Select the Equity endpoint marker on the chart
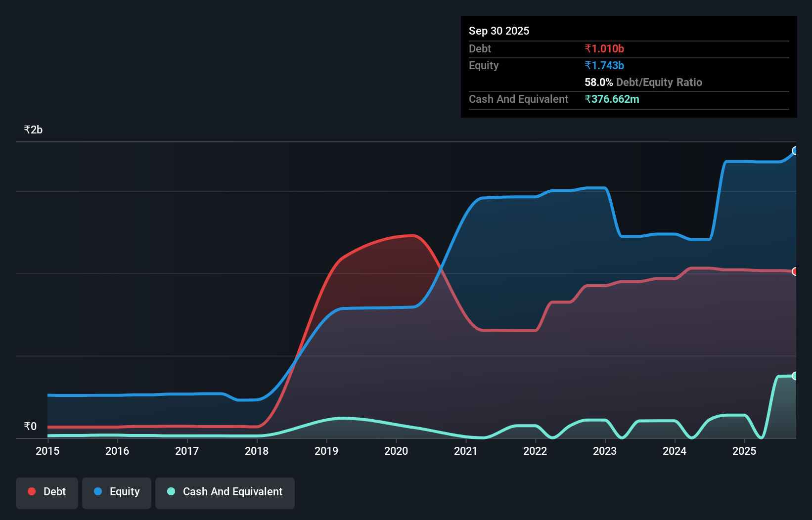Viewport: 812px width, 520px height. point(795,151)
